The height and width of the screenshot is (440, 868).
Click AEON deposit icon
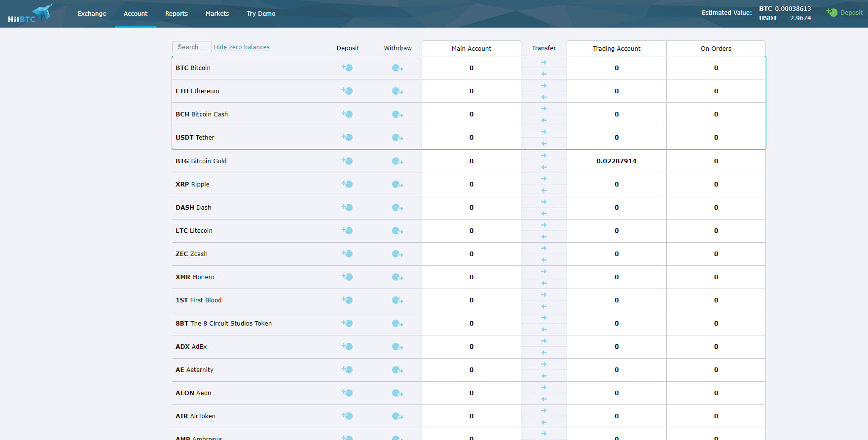[x=347, y=393]
